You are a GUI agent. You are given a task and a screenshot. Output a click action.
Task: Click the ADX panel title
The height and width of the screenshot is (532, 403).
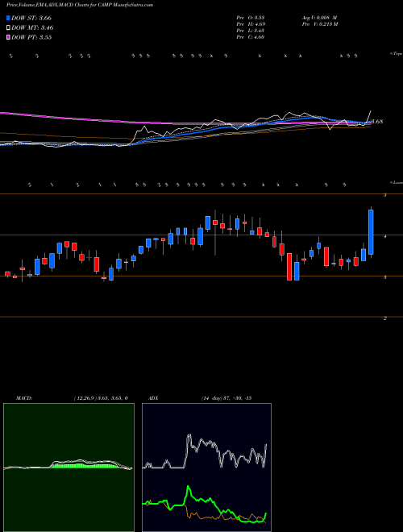(153, 398)
